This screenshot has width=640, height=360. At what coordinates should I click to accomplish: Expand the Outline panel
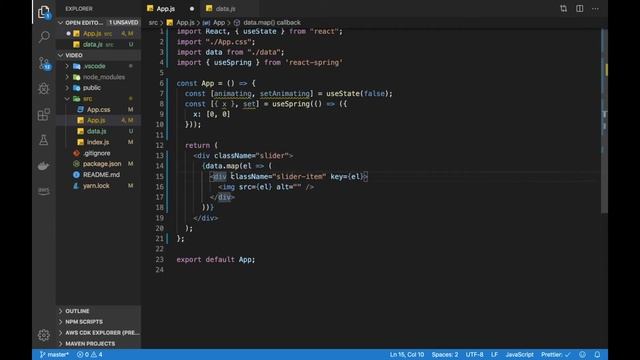(x=99, y=311)
